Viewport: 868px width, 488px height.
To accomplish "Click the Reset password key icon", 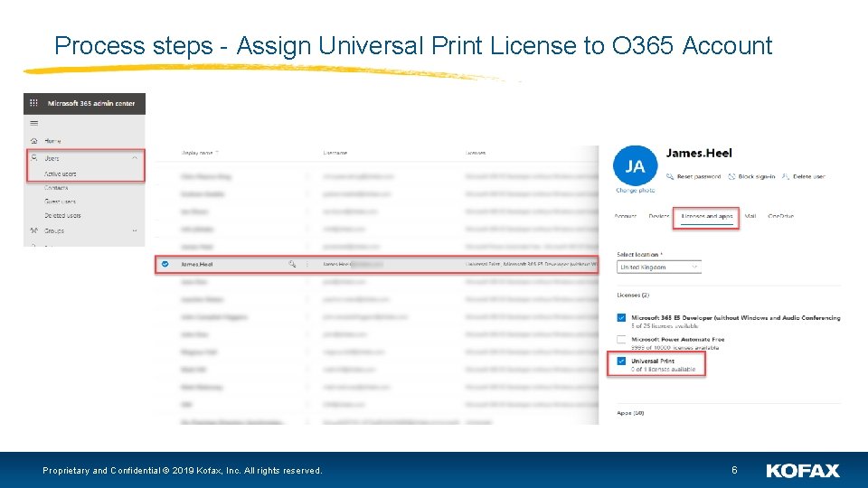I will pyautogui.click(x=670, y=176).
